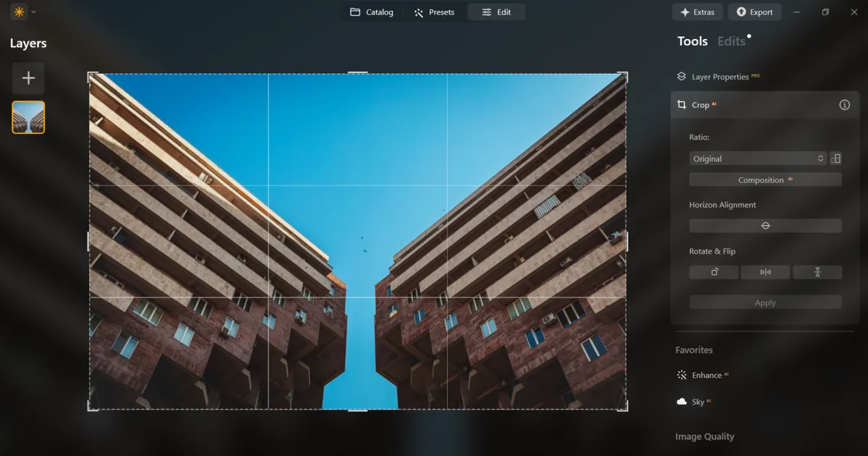Switch to the Edits panel
868x456 pixels.
click(731, 41)
